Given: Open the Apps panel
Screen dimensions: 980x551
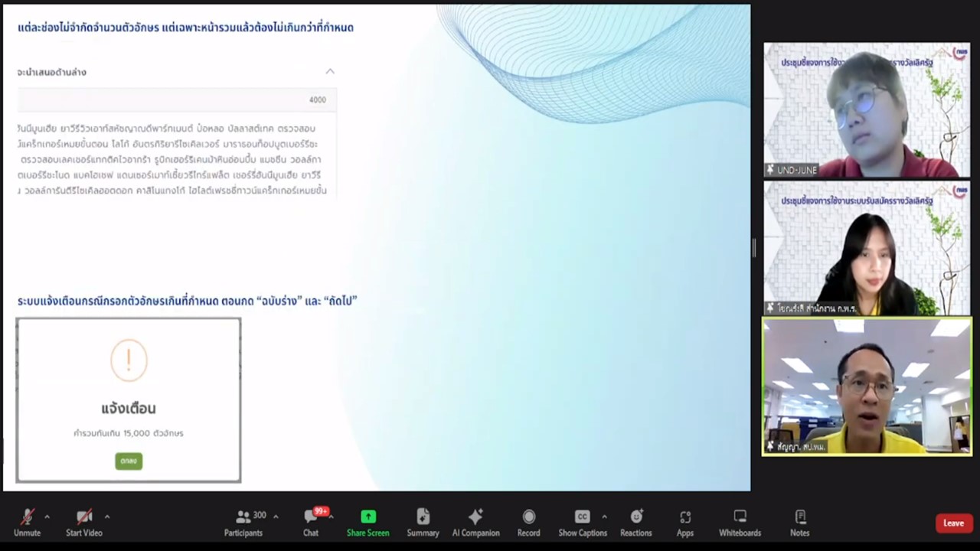Looking at the screenshot, I should pos(684,517).
